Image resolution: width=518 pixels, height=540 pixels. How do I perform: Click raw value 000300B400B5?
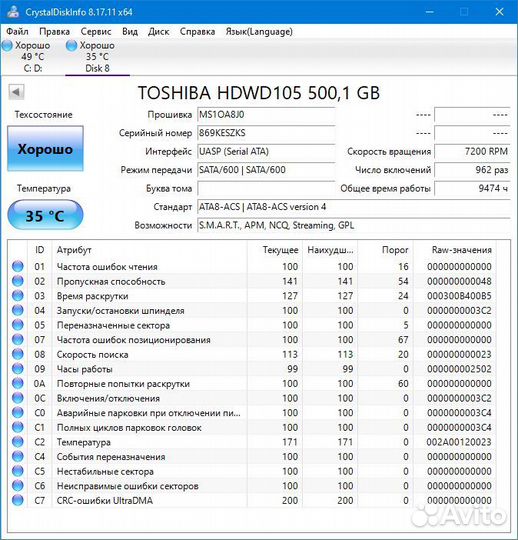tap(459, 296)
